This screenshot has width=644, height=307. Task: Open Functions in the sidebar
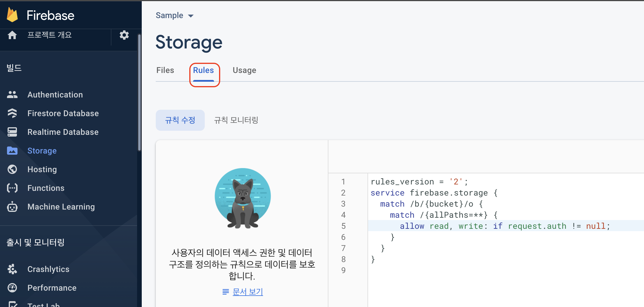[x=46, y=188]
